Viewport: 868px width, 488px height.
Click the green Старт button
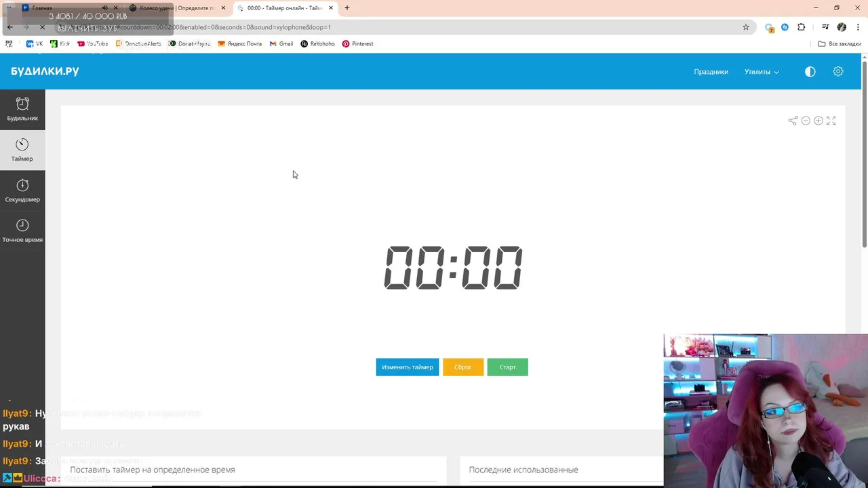point(507,367)
